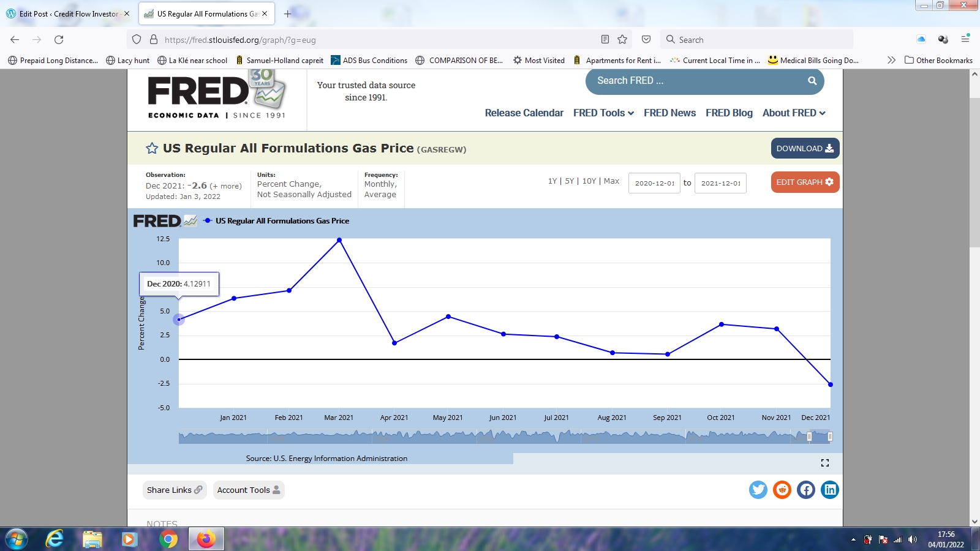980x551 pixels.
Task: Open the graph in fullscreen view
Action: coord(824,463)
